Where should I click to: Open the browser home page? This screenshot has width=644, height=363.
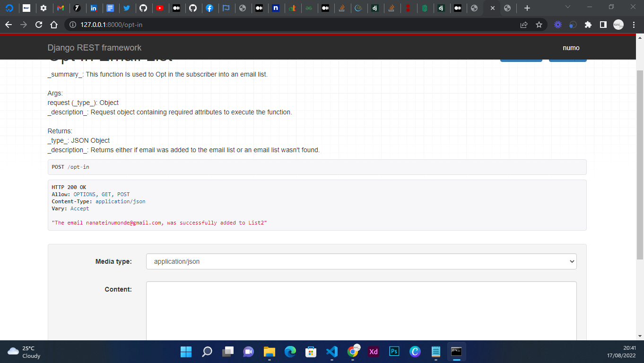coord(54,25)
